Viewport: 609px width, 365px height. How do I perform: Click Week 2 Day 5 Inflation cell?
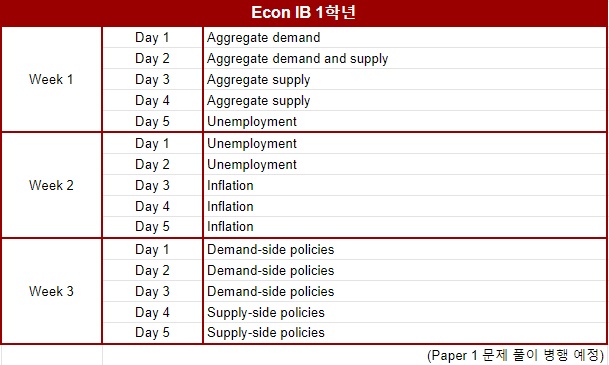click(405, 227)
